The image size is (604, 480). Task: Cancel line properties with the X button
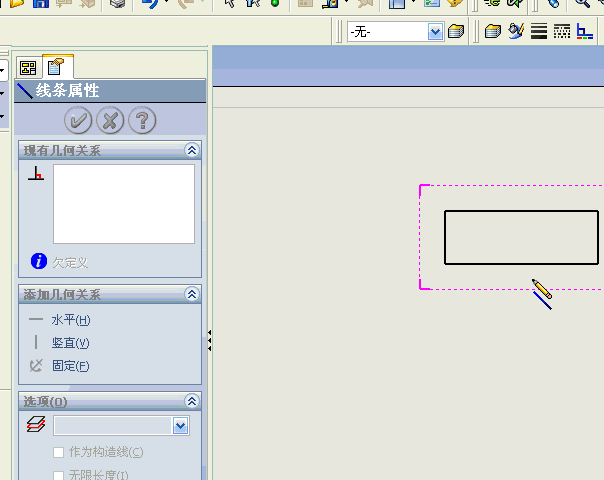coord(110,120)
